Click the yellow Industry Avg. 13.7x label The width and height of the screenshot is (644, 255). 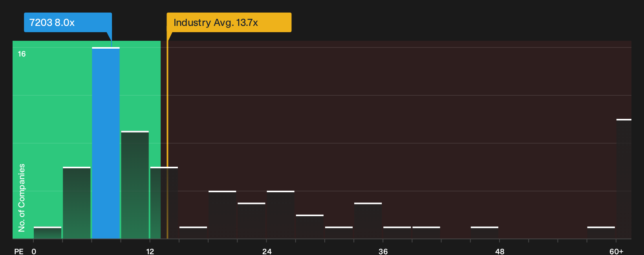229,22
